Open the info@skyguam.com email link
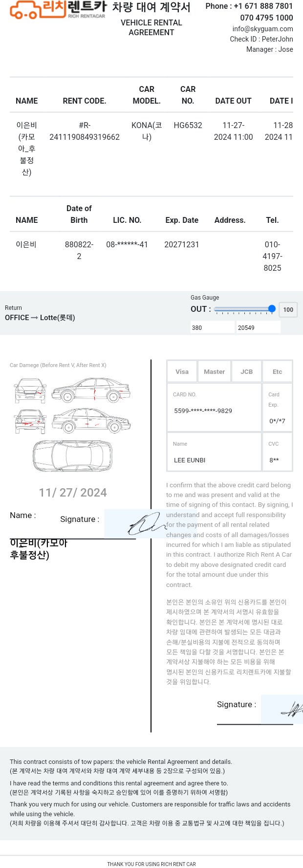 [x=262, y=29]
